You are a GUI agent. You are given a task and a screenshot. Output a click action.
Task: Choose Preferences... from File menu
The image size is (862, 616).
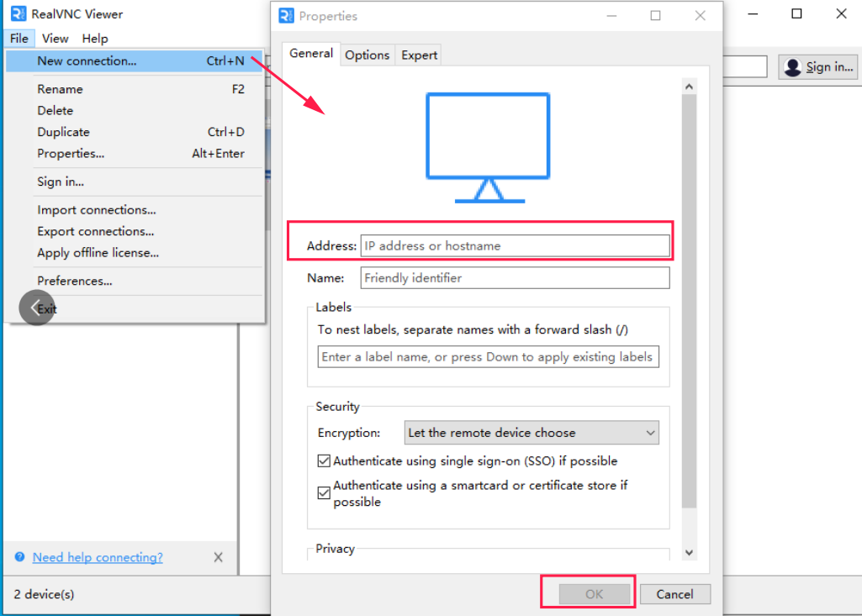click(x=135, y=281)
